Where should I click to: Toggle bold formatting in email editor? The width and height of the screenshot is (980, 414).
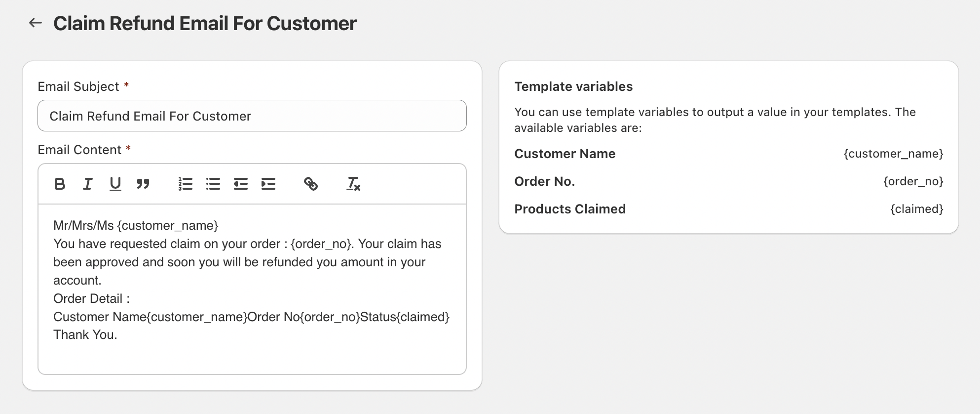(x=60, y=184)
